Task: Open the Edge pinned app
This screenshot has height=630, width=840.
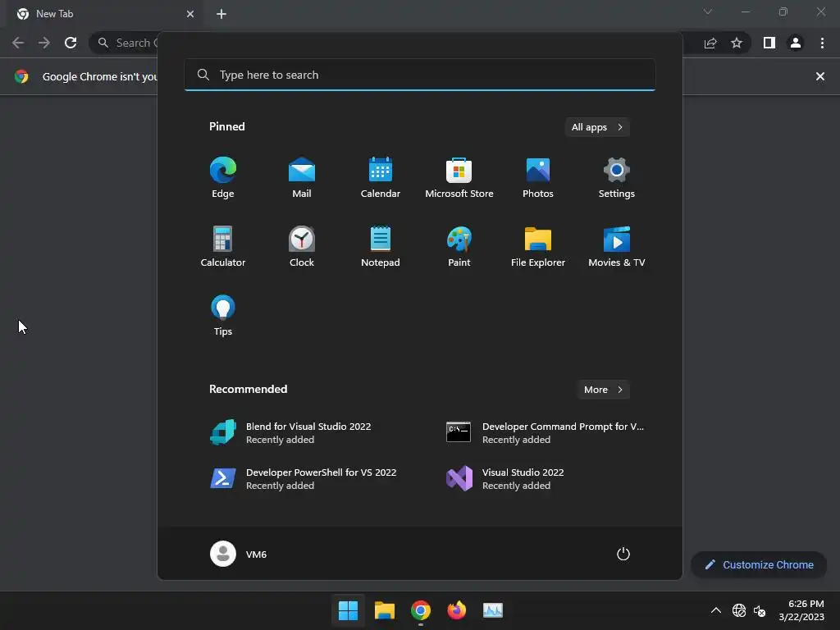Action: click(223, 178)
